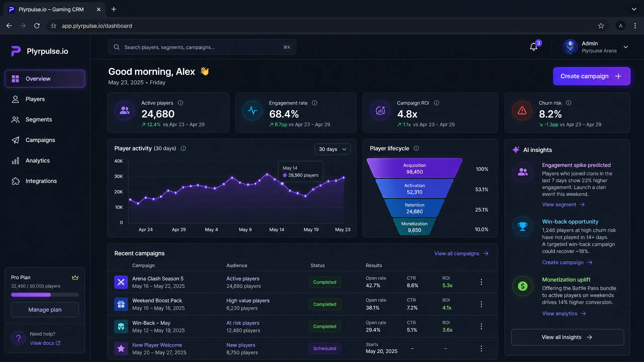Click the Pro Plan usage progress bar
Viewport: 644px width, 362px height.
pos(45,295)
